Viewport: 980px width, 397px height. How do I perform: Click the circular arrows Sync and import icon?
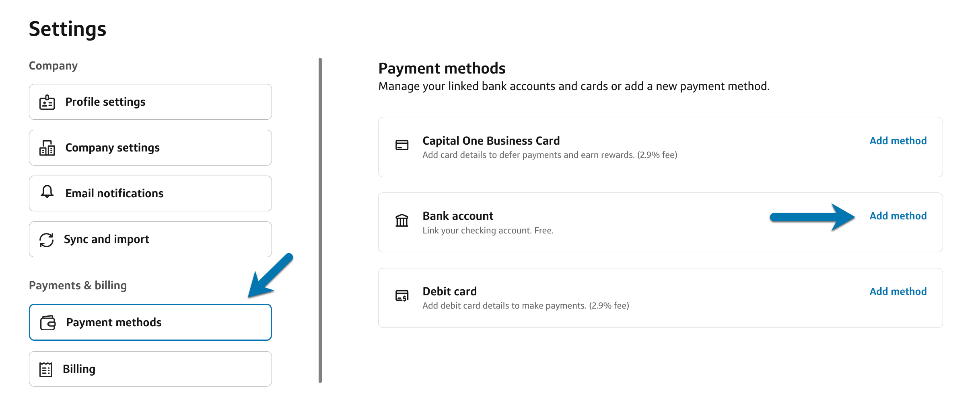(47, 240)
